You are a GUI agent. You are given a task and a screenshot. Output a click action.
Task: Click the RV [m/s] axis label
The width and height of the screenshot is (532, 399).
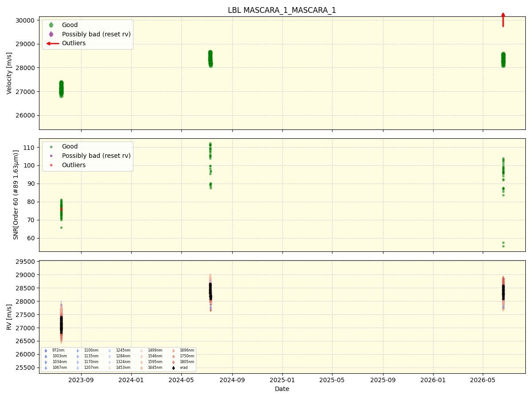coord(9,317)
